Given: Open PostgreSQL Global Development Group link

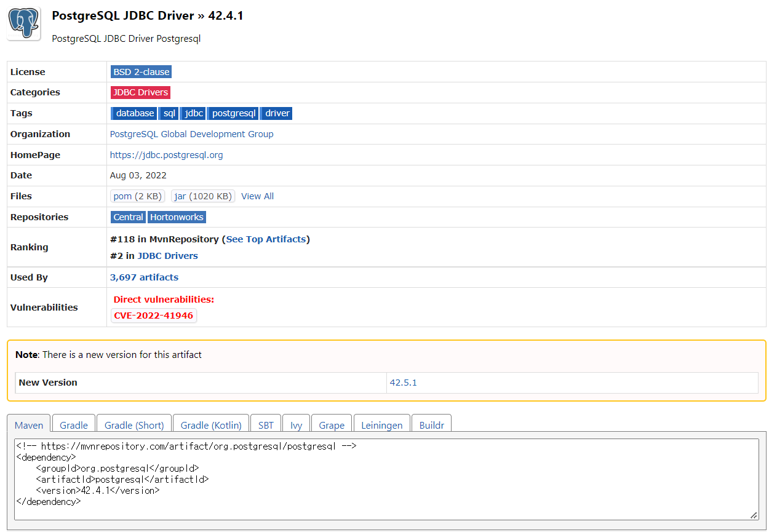Looking at the screenshot, I should point(191,134).
